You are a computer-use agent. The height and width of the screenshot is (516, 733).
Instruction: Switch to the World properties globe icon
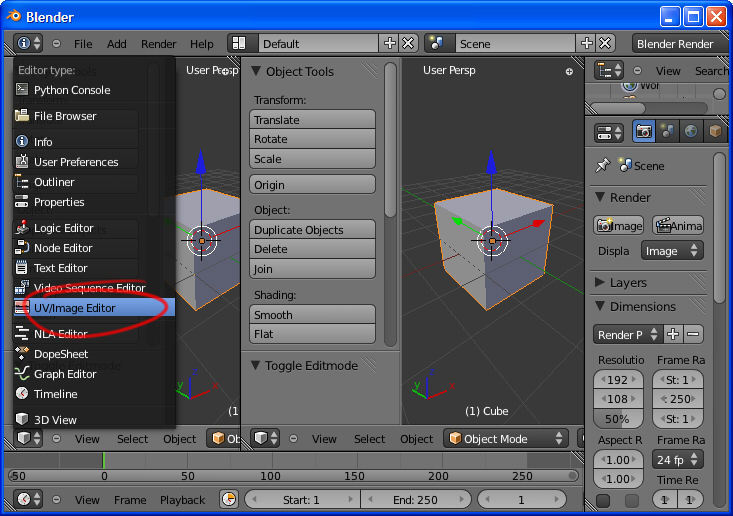691,132
